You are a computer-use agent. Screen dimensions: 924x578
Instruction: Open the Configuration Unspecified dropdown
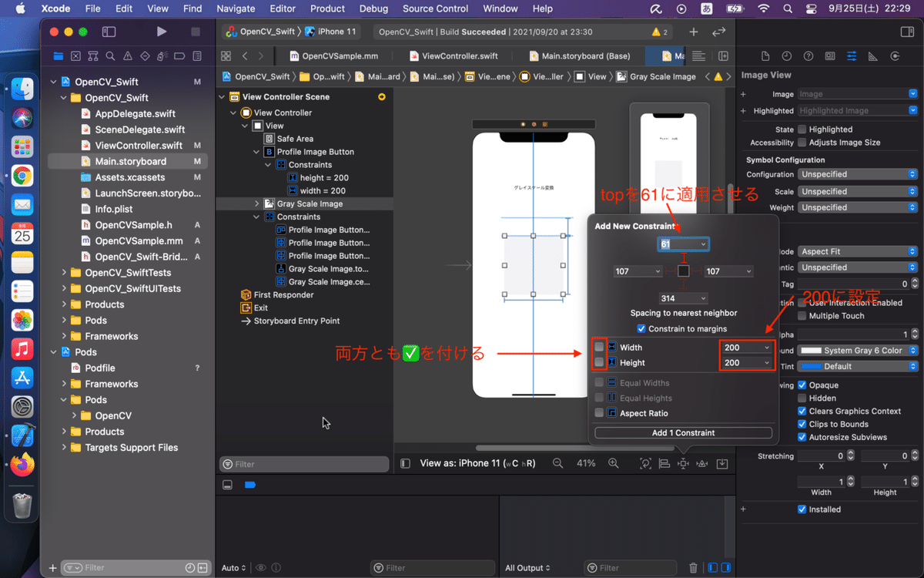coord(858,174)
